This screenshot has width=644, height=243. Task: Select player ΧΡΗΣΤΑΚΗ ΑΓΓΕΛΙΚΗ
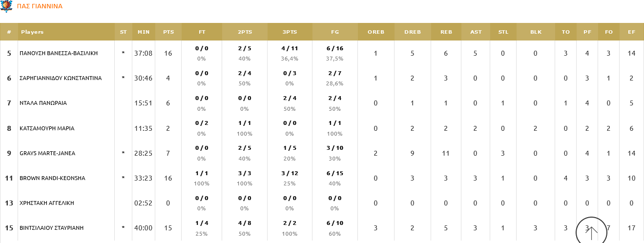pyautogui.click(x=47, y=203)
